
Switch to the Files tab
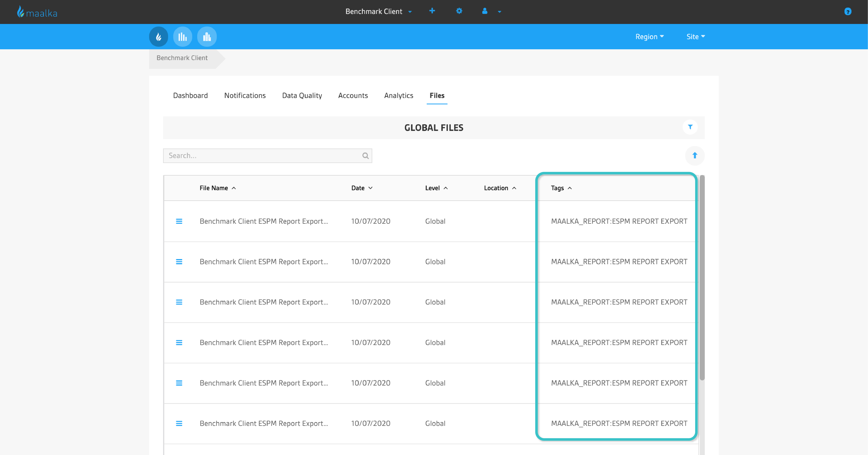point(437,96)
